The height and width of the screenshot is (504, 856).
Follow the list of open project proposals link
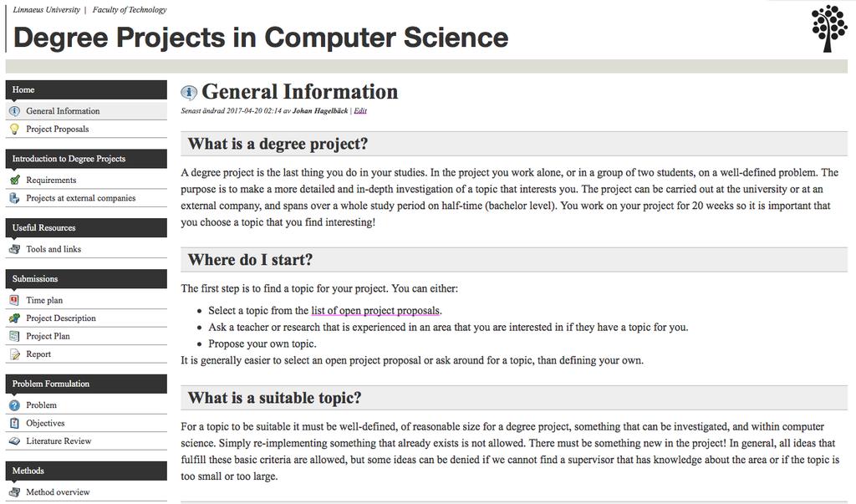click(375, 311)
